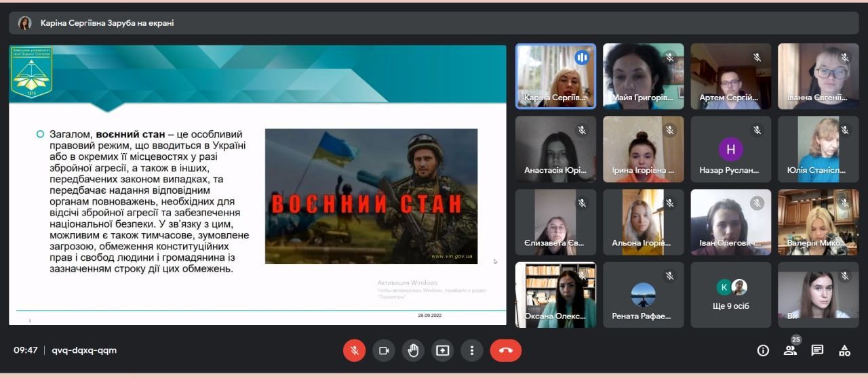Viewport: 868px width, 378px height.
Task: Open the chat messages panel
Action: coord(817,350)
